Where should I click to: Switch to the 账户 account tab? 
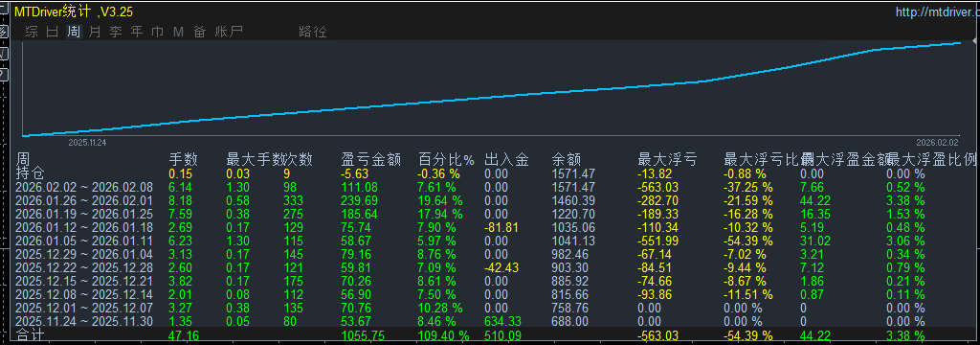point(228,32)
